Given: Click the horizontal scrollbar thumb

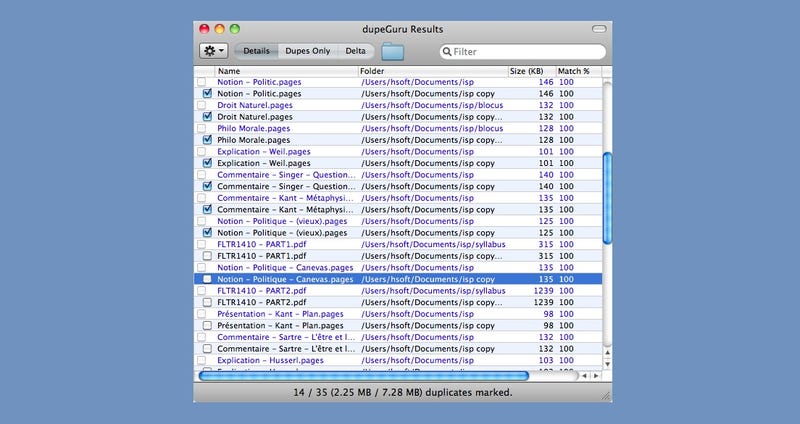Looking at the screenshot, I should click(364, 376).
